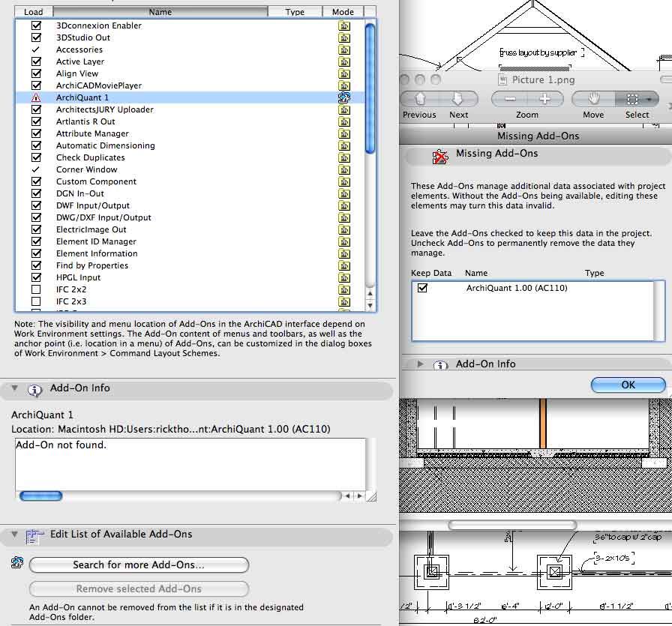Click the horizontal scrollbar thumb in Add-On Info

(41, 496)
